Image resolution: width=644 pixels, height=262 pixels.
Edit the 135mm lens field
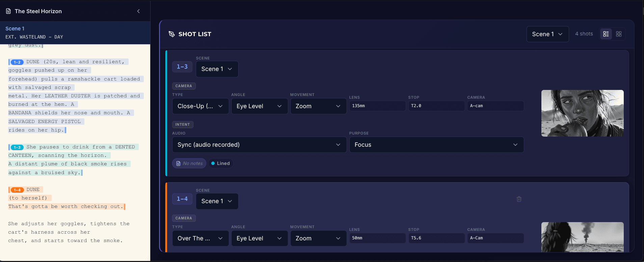pyautogui.click(x=377, y=106)
